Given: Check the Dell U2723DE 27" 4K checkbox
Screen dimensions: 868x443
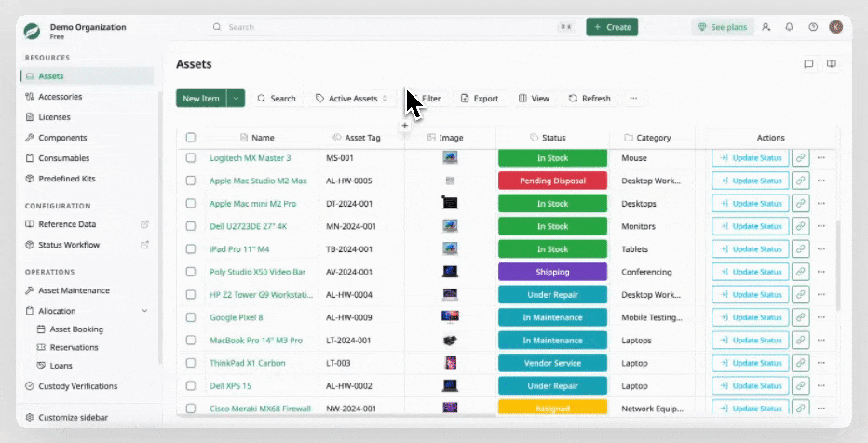Looking at the screenshot, I should point(191,226).
